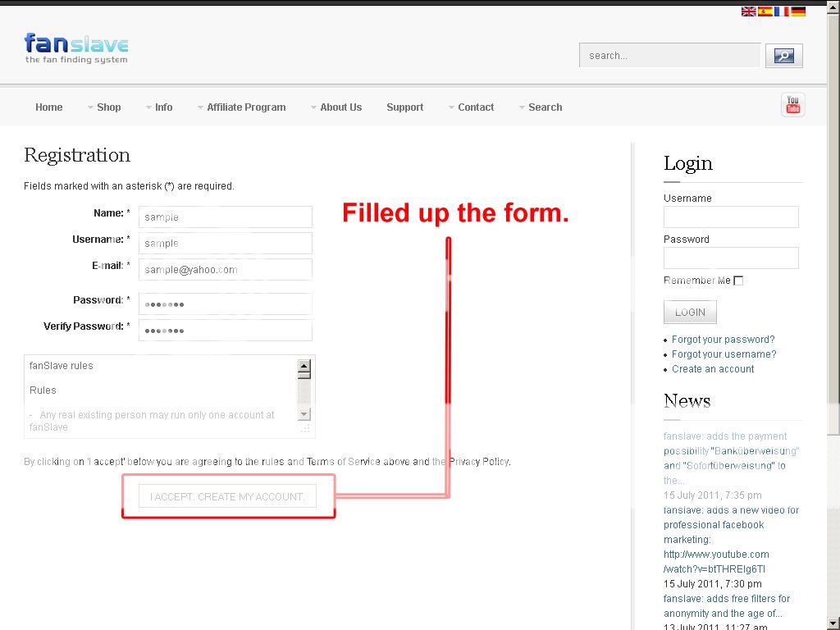Open the YouTube icon link
Screen dimensions: 840x630
coord(792,105)
